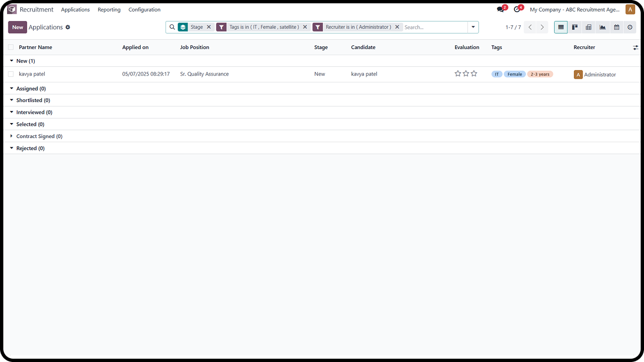Screen dimensions: 644x362
Task: Expand the Contract Signed (0) group
Action: (x=12, y=136)
